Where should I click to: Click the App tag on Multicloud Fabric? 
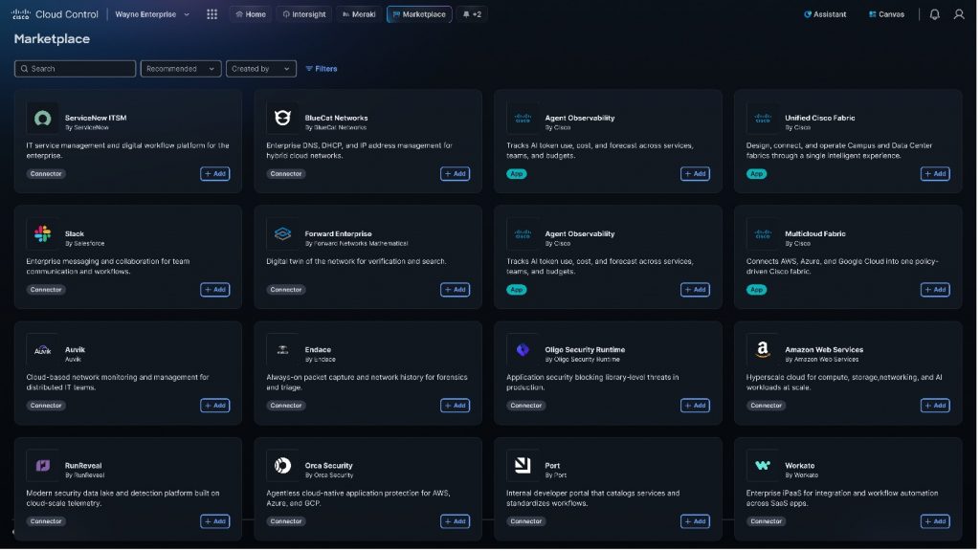pos(758,291)
